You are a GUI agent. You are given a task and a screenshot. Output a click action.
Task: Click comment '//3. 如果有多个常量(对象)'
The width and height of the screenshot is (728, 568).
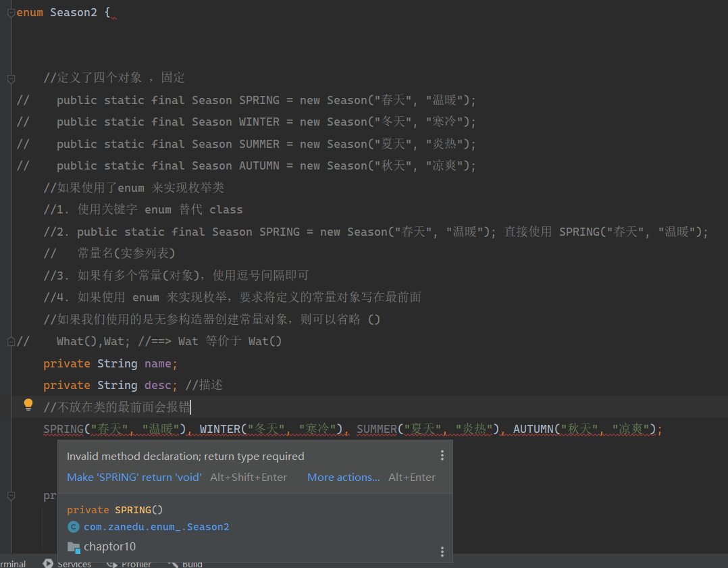click(176, 276)
